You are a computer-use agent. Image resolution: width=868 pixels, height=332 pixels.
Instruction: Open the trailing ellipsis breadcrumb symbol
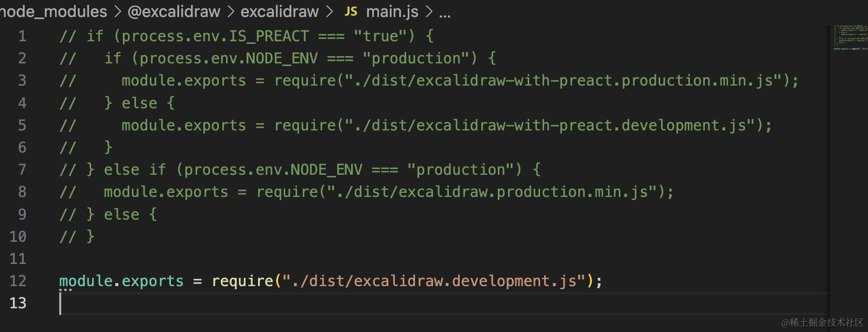(x=445, y=14)
